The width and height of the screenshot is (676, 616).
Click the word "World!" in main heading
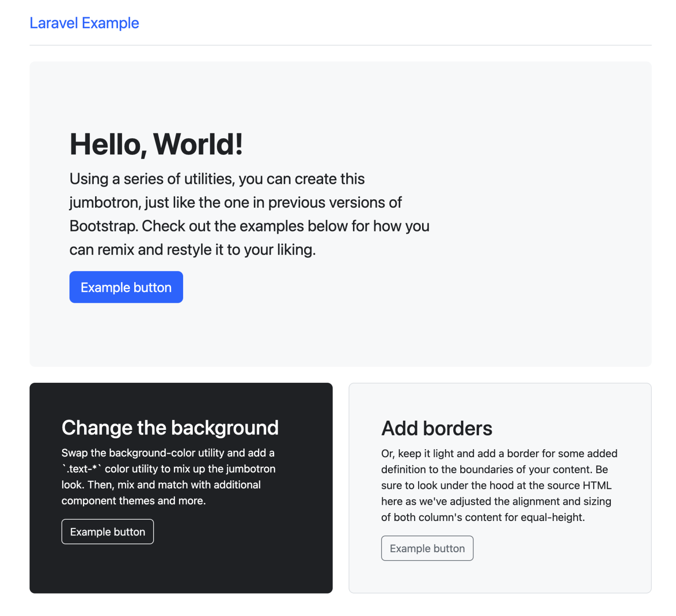click(198, 144)
